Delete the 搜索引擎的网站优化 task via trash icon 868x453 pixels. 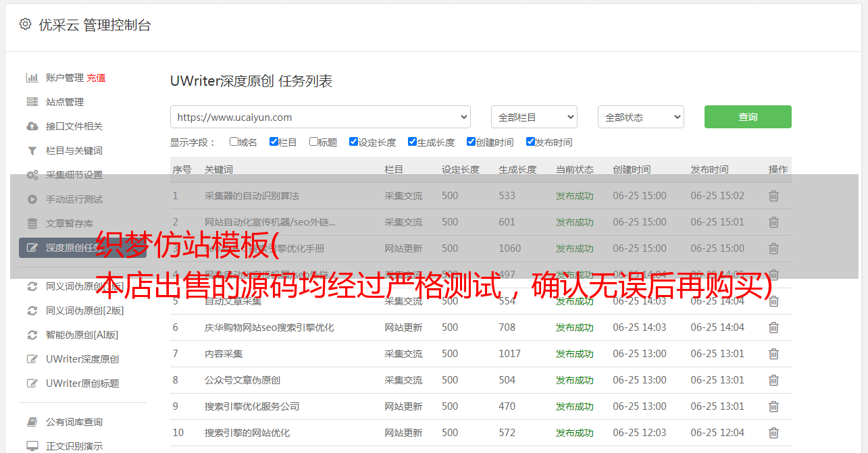pyautogui.click(x=774, y=433)
